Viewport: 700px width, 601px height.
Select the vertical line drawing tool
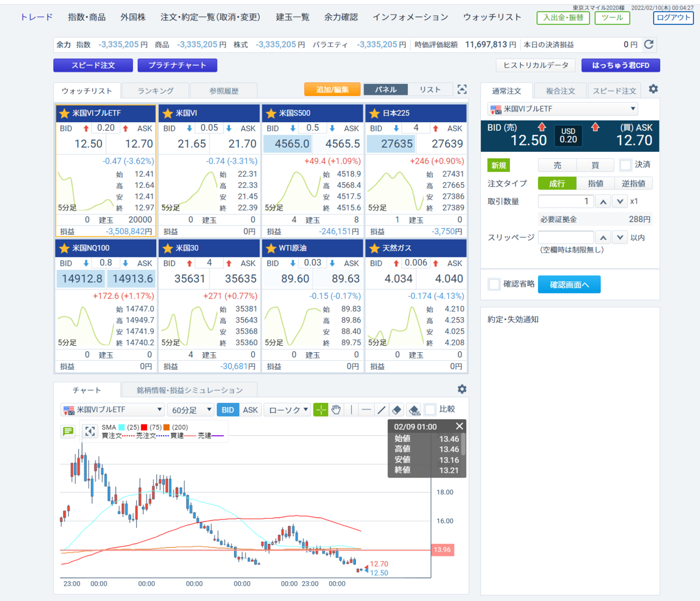pos(351,410)
